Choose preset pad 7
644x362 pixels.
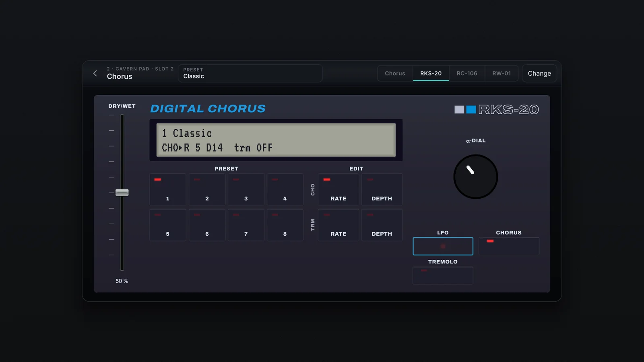[246, 225]
